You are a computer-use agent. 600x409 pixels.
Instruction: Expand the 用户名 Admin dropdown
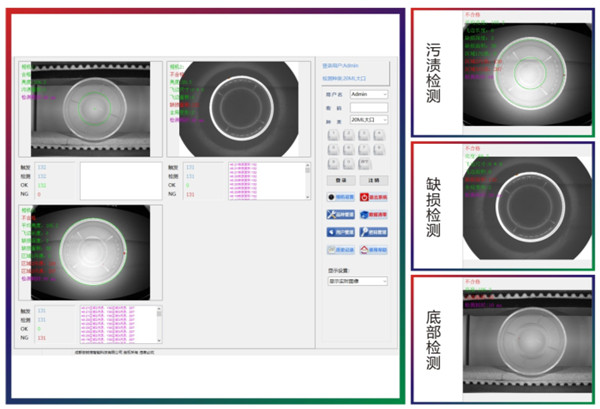coord(368,94)
